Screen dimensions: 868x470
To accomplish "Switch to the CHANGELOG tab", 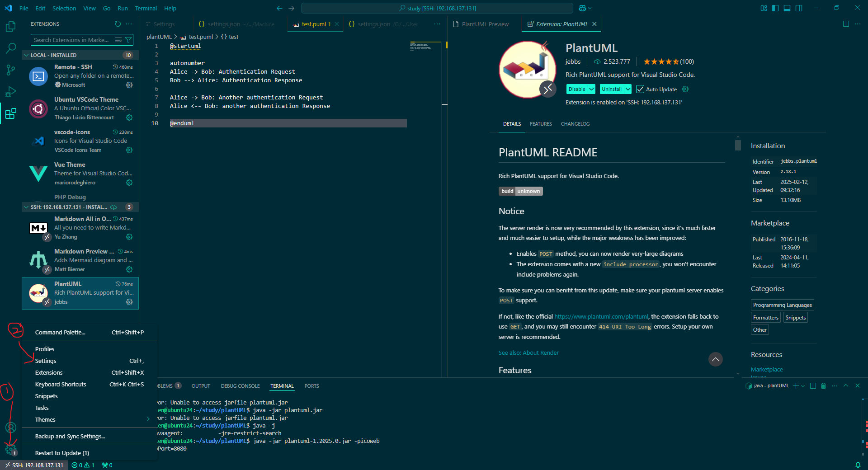I will (x=575, y=123).
